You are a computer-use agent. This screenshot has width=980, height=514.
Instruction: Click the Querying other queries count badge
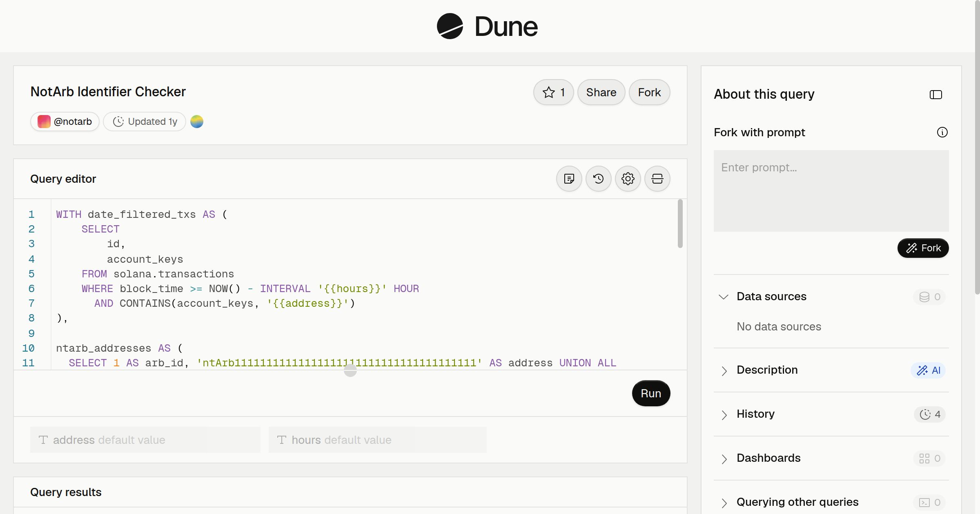coord(929,503)
